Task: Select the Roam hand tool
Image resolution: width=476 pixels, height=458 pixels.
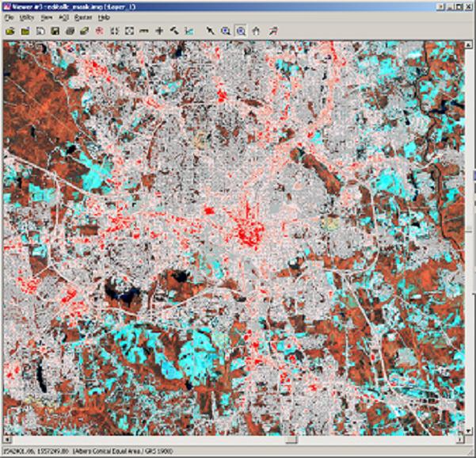Action: pos(256,31)
